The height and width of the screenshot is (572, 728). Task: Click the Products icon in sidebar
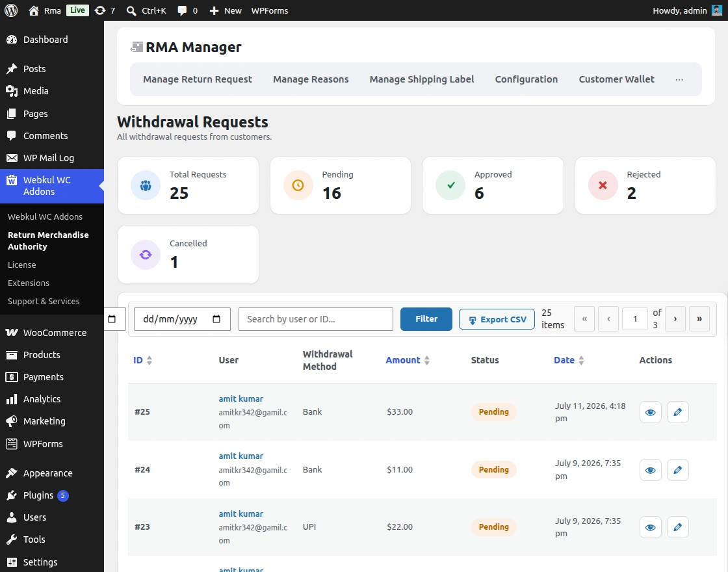click(x=12, y=355)
